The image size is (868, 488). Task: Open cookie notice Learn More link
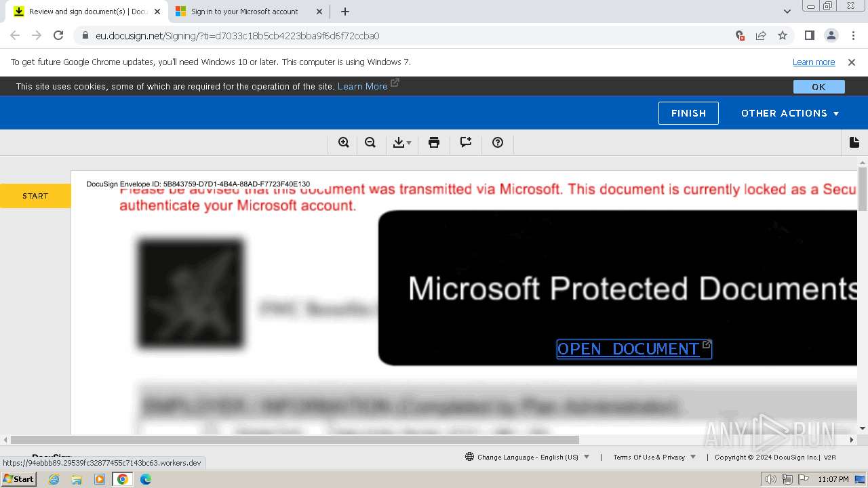coord(362,86)
